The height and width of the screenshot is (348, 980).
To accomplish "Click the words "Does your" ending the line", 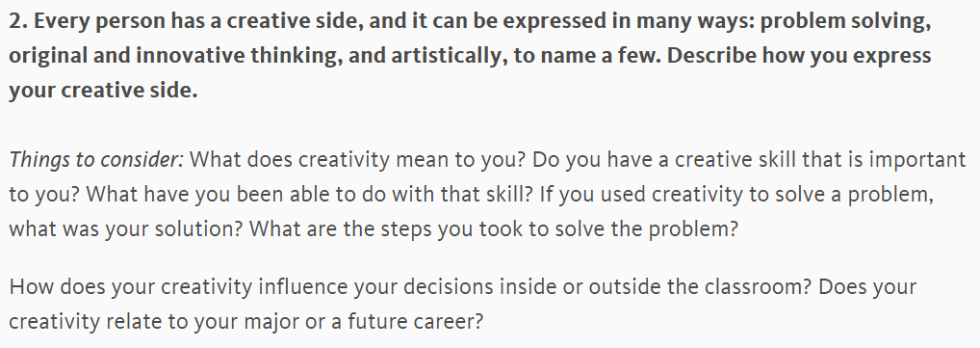I will (866, 287).
